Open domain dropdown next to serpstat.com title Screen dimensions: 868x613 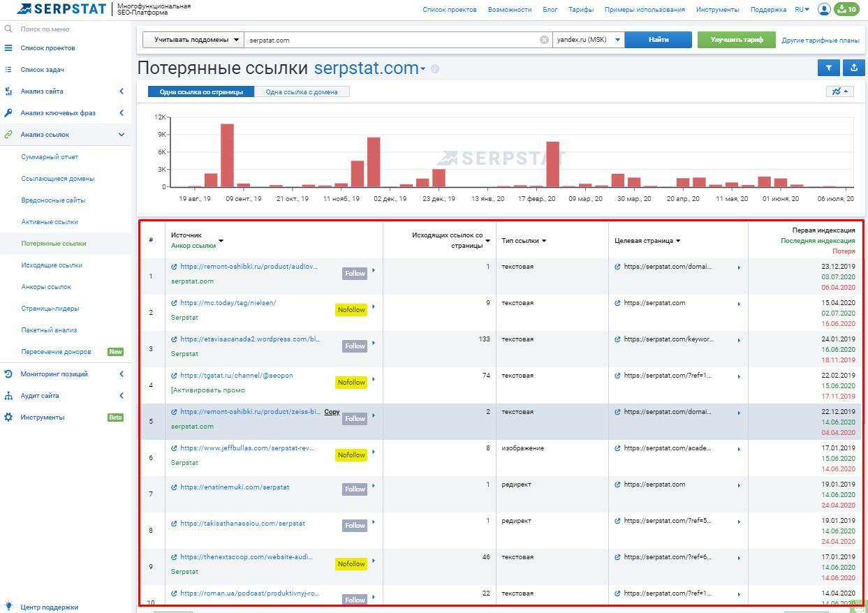422,69
